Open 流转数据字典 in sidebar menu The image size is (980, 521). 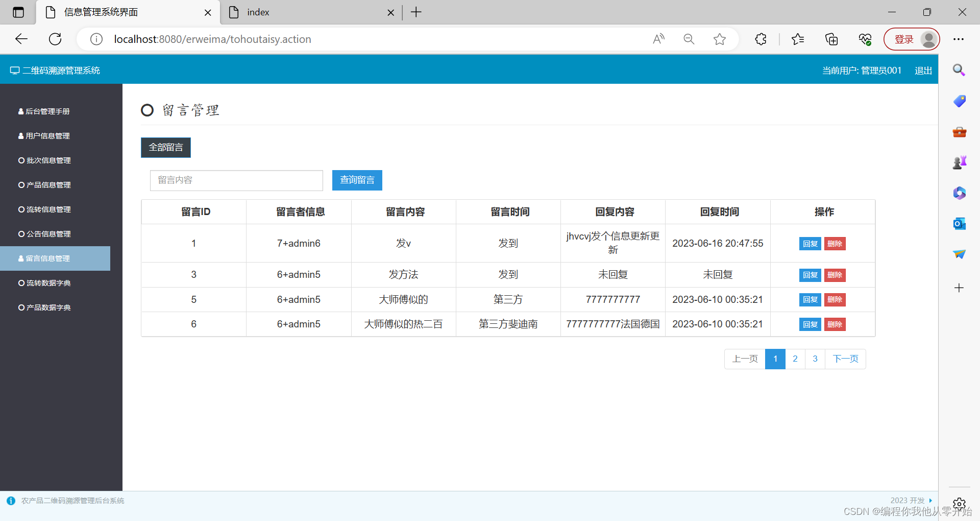coord(44,283)
